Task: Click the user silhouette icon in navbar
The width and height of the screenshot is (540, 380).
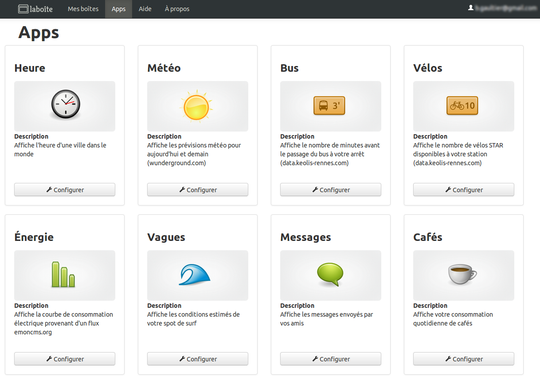Action: [470, 8]
